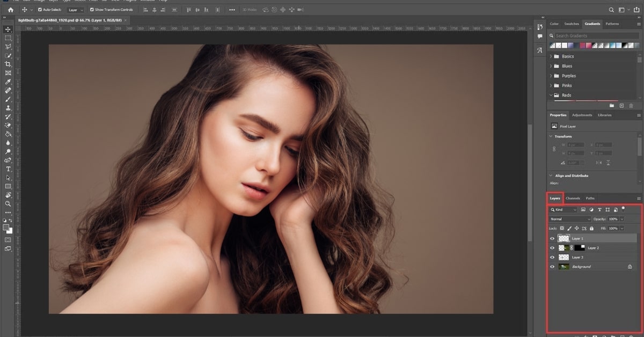
Task: Create new gradient in Gradients panel
Action: click(x=621, y=106)
